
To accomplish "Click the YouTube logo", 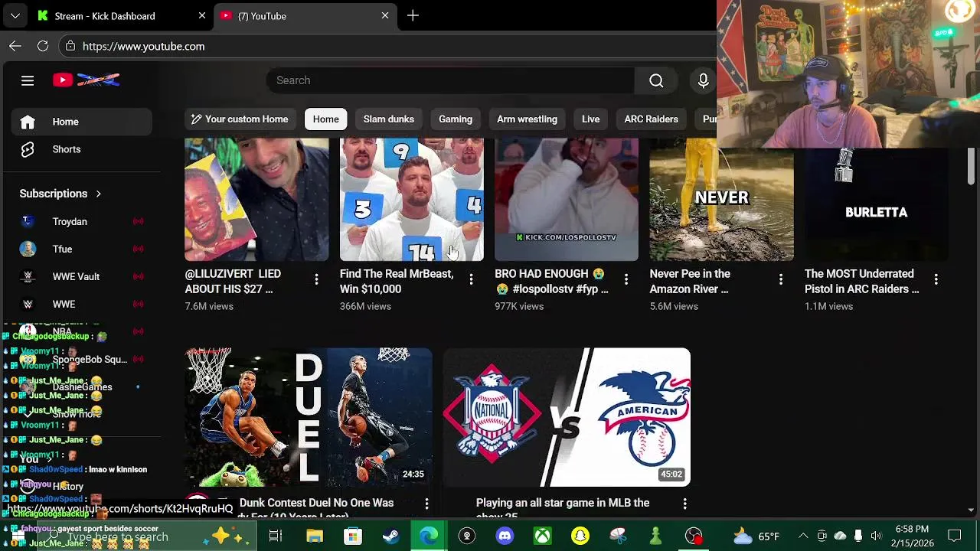I will (86, 80).
